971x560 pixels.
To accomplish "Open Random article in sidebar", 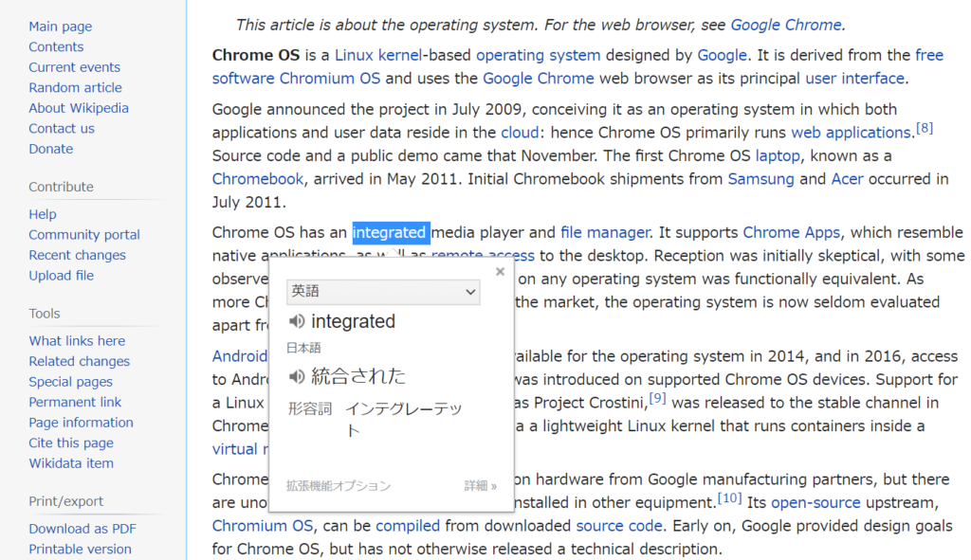I will (75, 88).
